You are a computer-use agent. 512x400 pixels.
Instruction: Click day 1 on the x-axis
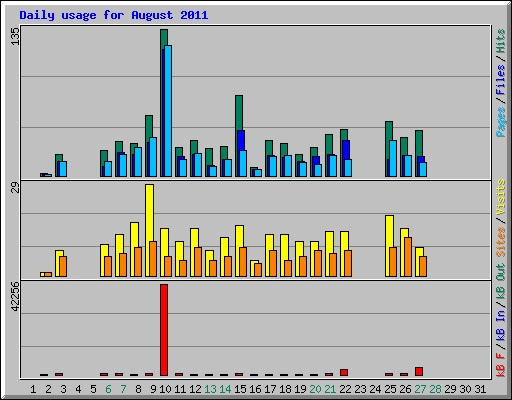click(33, 389)
